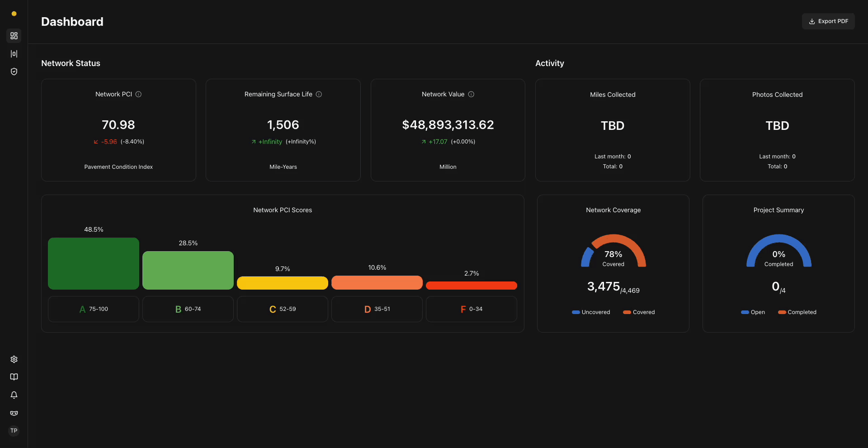Screen dimensions: 868x448
Task: Click the mask support icon above the avatar
Action: tap(14, 413)
